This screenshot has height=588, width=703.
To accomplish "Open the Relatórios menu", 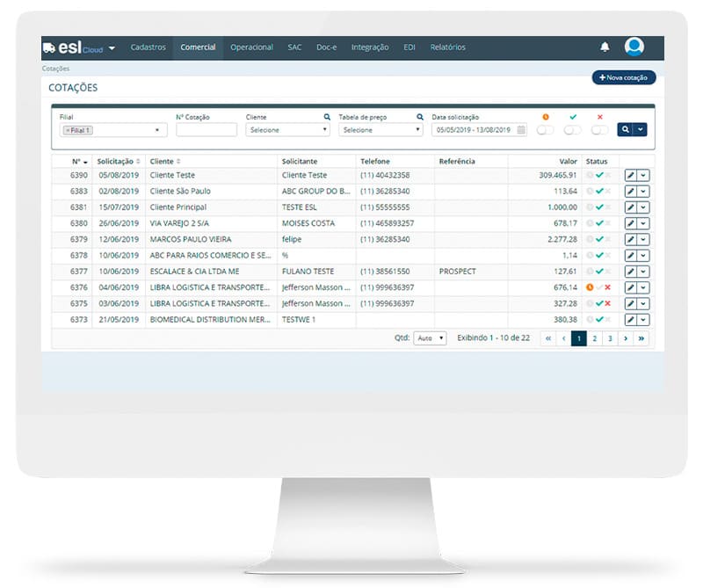I will coord(448,47).
